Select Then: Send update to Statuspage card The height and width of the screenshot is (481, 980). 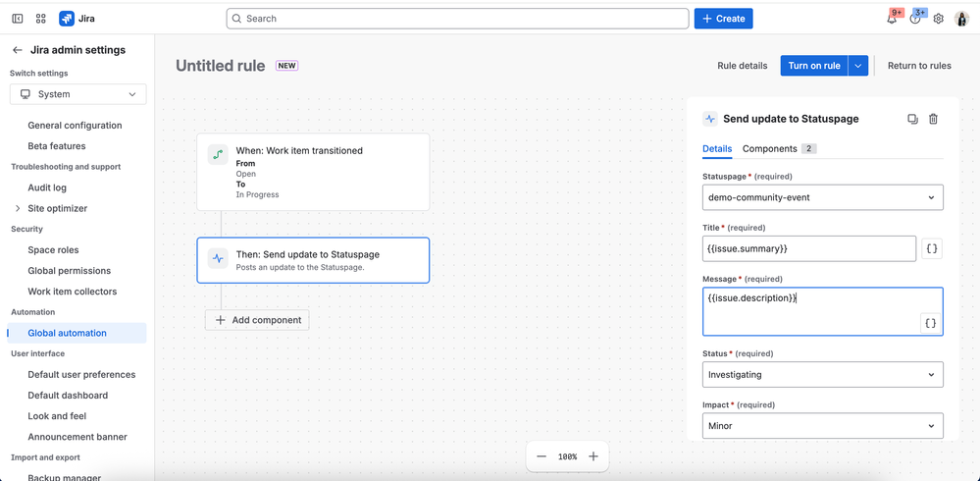point(313,260)
